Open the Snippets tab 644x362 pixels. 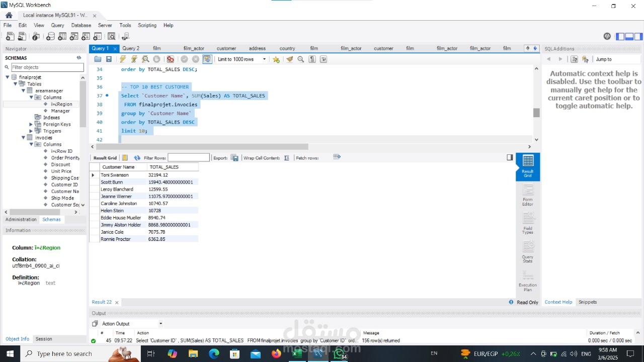(x=587, y=302)
